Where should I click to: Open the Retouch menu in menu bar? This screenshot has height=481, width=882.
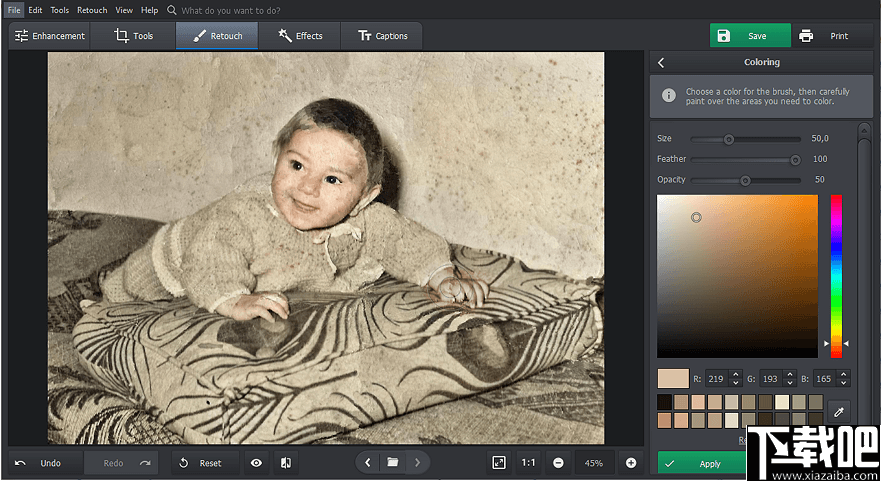pos(92,10)
